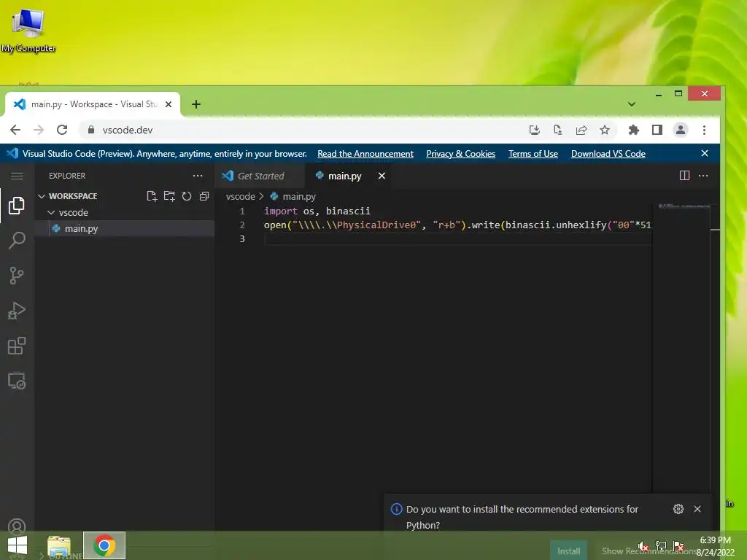The height and width of the screenshot is (560, 747).
Task: Select the main.py Chrome browser tab
Action: [93, 104]
